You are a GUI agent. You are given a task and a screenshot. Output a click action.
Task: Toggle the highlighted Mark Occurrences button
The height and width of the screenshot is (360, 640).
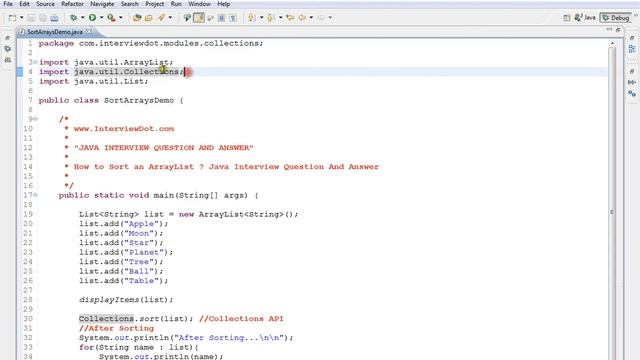199,18
